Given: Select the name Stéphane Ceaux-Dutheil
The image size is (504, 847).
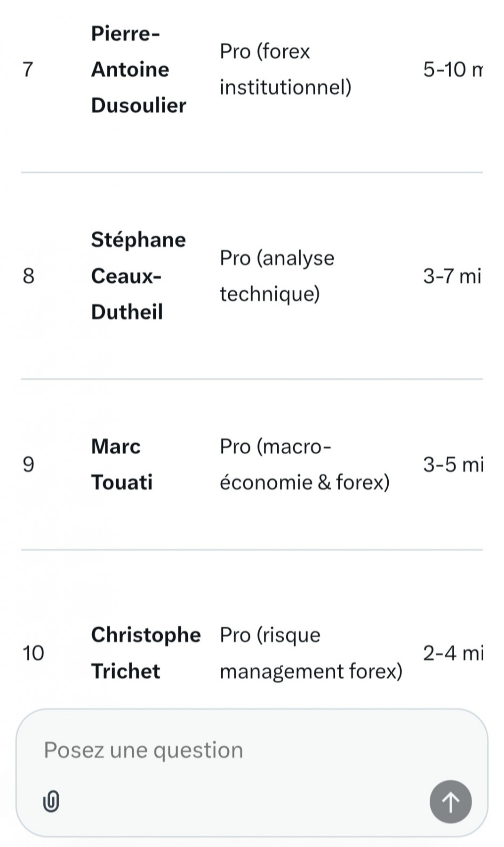Looking at the screenshot, I should coord(138,276).
